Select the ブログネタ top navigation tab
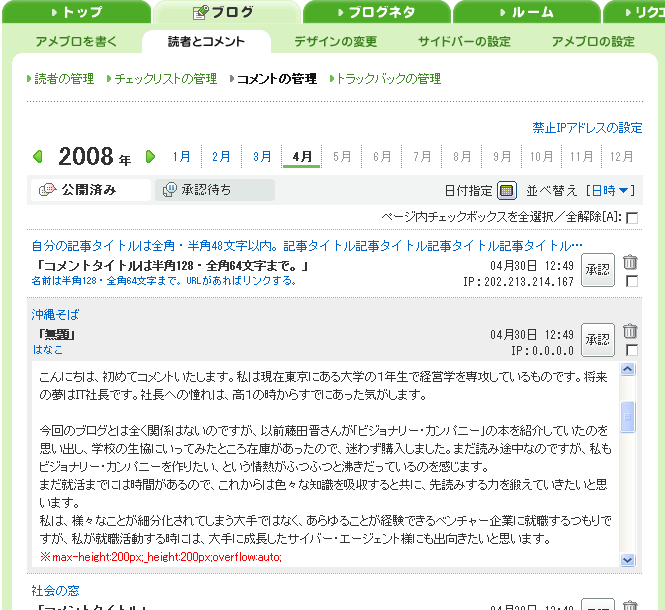 click(377, 12)
